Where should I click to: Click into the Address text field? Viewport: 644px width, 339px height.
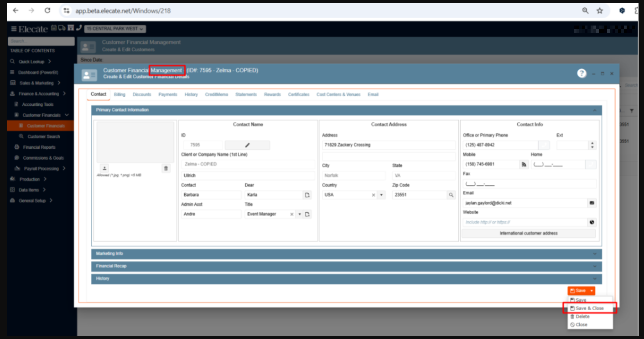[x=388, y=145]
